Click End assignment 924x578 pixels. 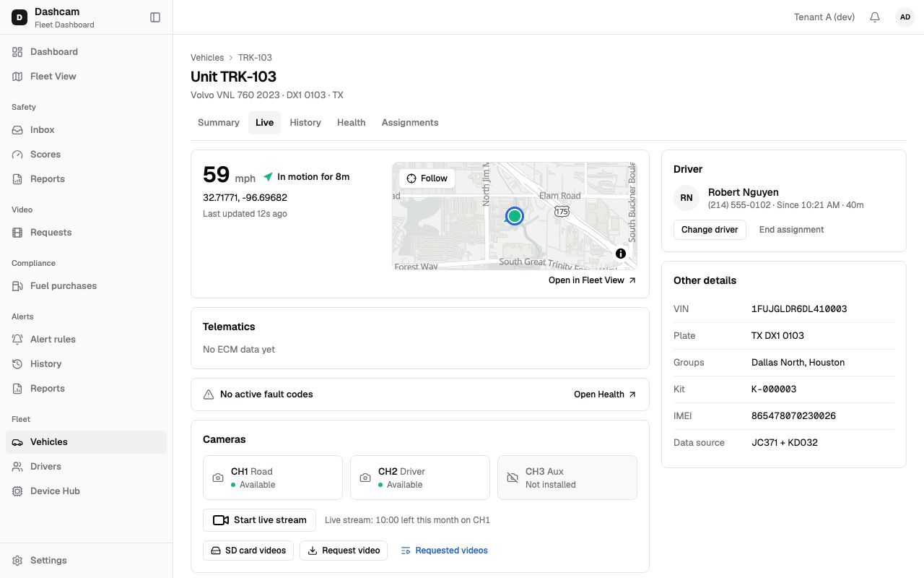791,230
